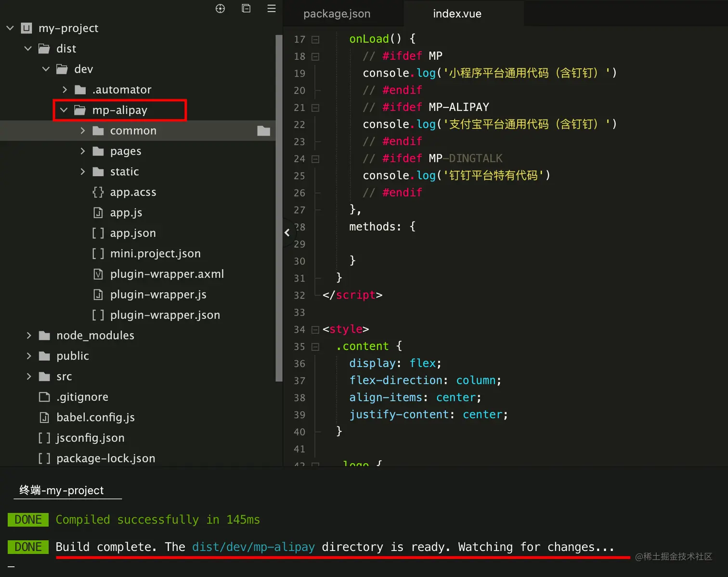Click 'Compiled successfully in 145ms' terminal text
Screen dimensions: 728x577
[x=158, y=520]
